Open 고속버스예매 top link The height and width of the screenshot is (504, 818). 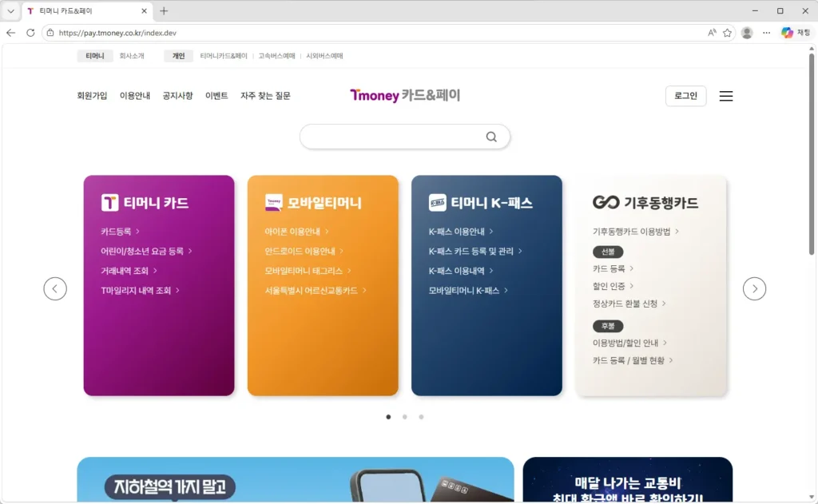(276, 56)
